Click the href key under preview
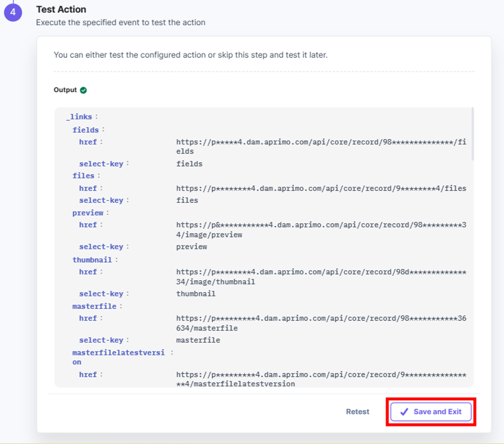Image resolution: width=504 pixels, height=444 pixels. (x=88, y=225)
